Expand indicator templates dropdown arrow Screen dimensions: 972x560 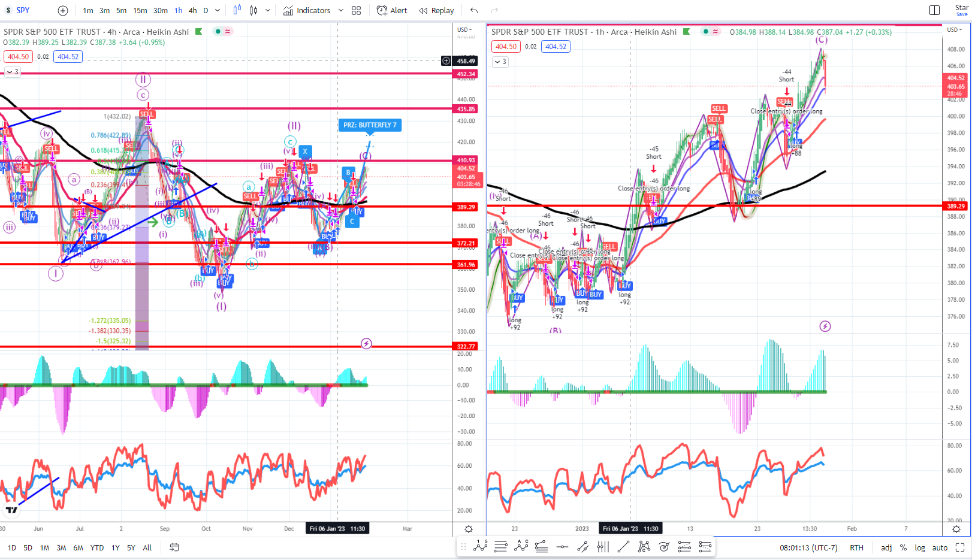(x=341, y=10)
